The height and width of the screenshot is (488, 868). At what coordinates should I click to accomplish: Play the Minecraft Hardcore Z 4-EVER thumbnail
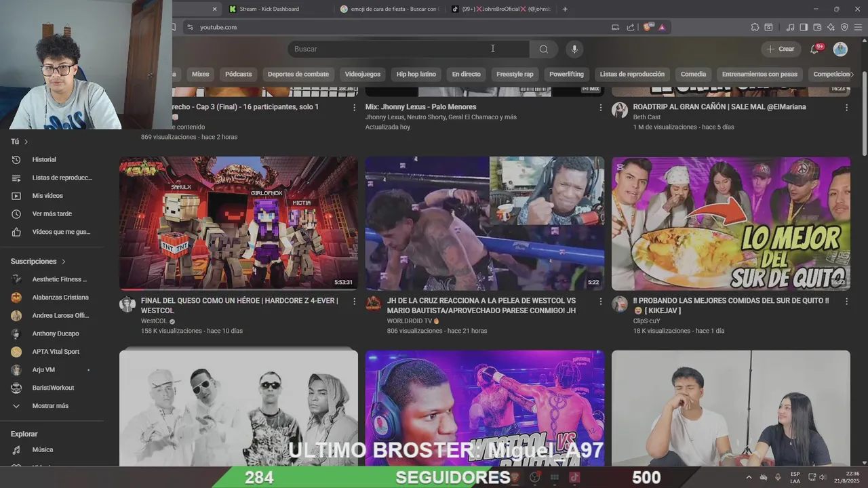(x=239, y=224)
